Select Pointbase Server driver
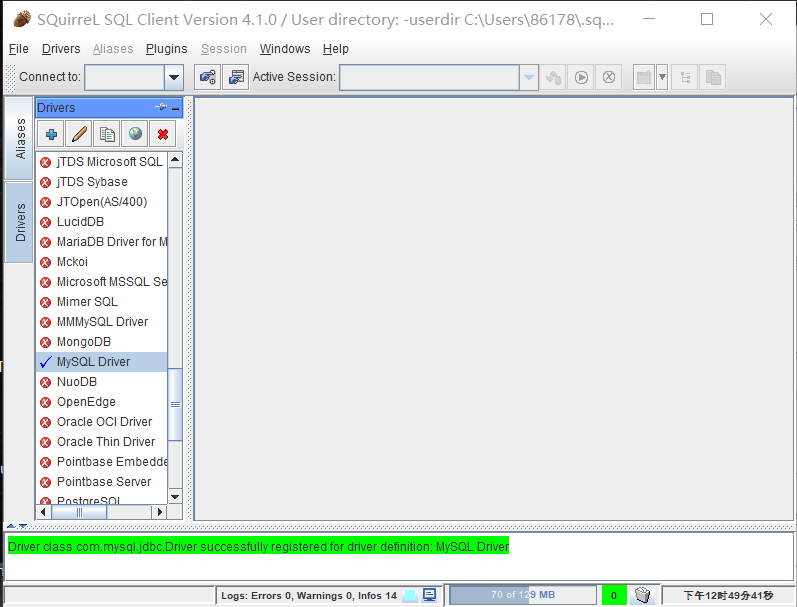 (102, 482)
